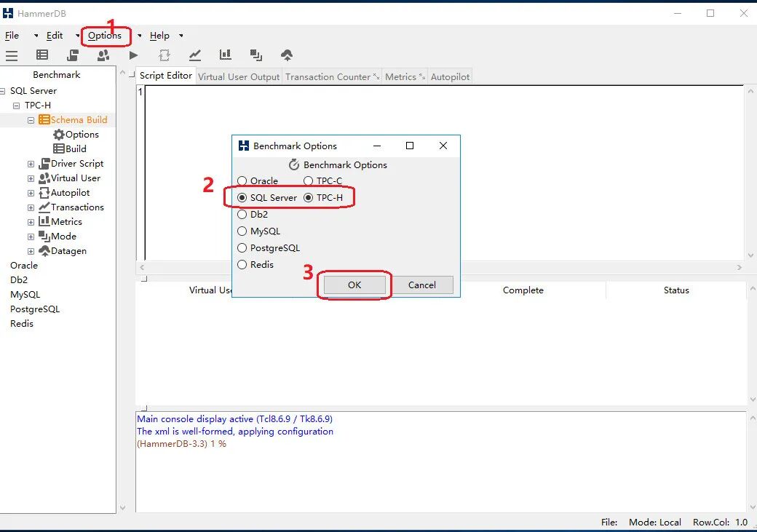Click the Virtual User people icon in tree
The width and height of the screenshot is (757, 532).
[44, 178]
